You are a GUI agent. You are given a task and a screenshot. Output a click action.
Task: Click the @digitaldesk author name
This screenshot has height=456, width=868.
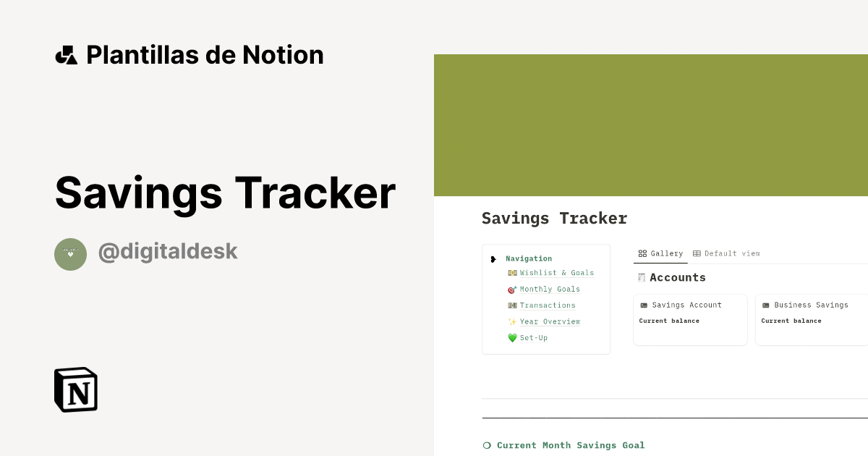[168, 251]
